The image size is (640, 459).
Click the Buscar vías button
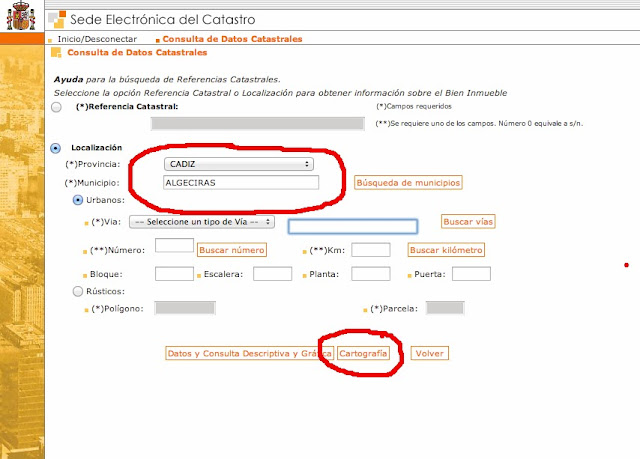[468, 222]
